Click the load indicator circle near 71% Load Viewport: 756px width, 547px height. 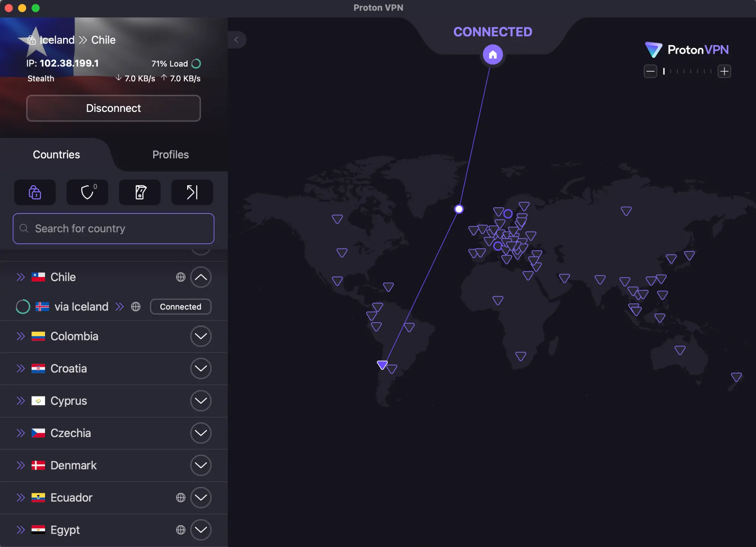[196, 64]
